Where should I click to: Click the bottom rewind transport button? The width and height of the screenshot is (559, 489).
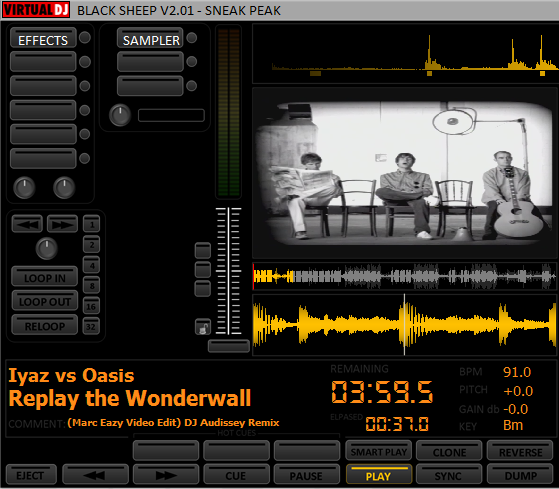click(95, 474)
